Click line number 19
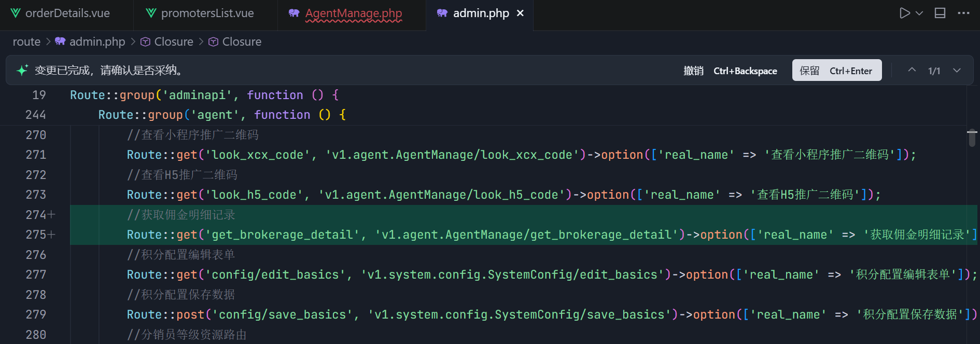Viewport: 980px width, 344px height. point(39,95)
